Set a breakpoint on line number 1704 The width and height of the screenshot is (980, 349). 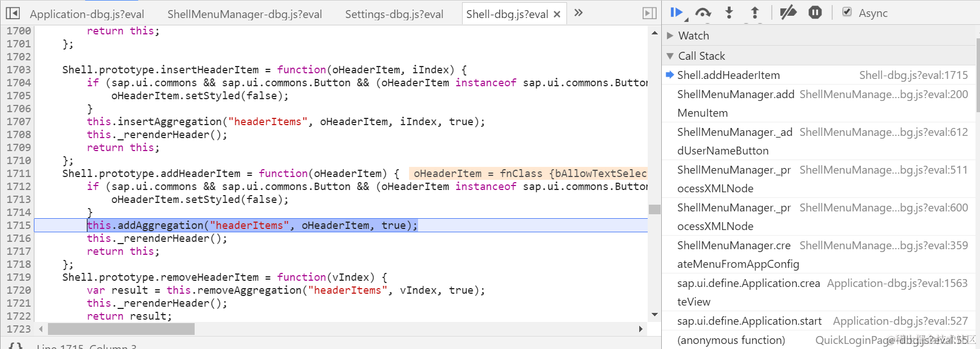click(19, 82)
